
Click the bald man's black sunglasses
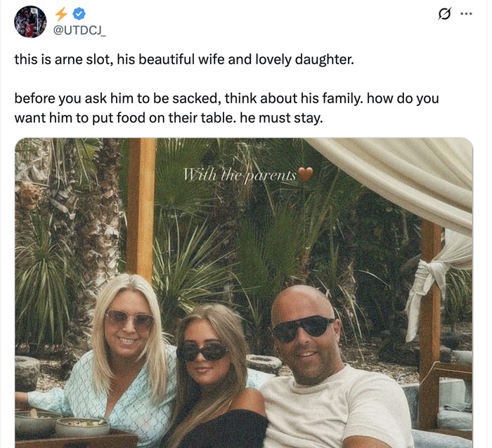tap(304, 328)
